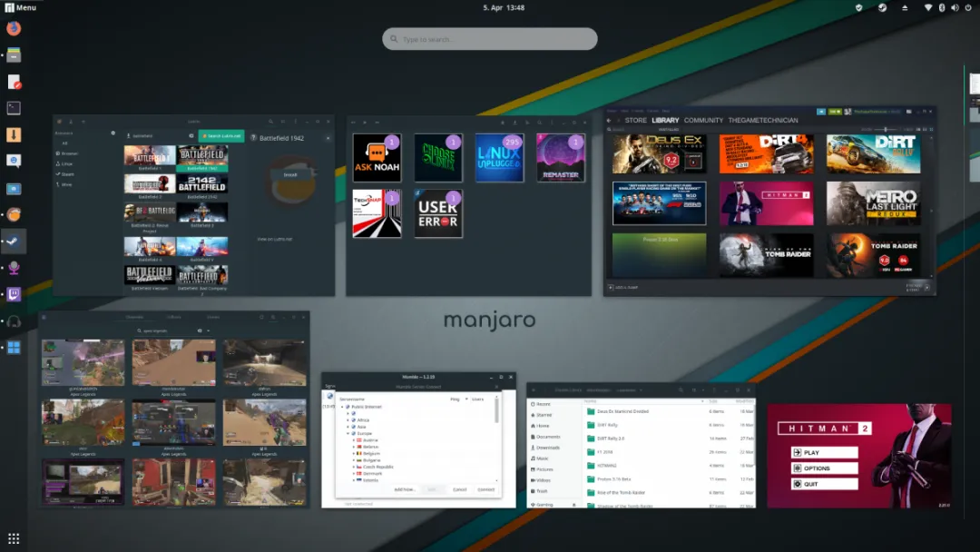The width and height of the screenshot is (980, 552).
Task: Open the Steam STORE tab
Action: pyautogui.click(x=635, y=120)
